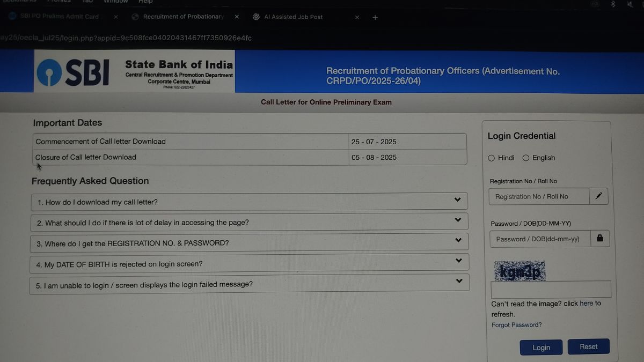Click the Reset button
Screen dimensions: 644x362
(x=589, y=346)
